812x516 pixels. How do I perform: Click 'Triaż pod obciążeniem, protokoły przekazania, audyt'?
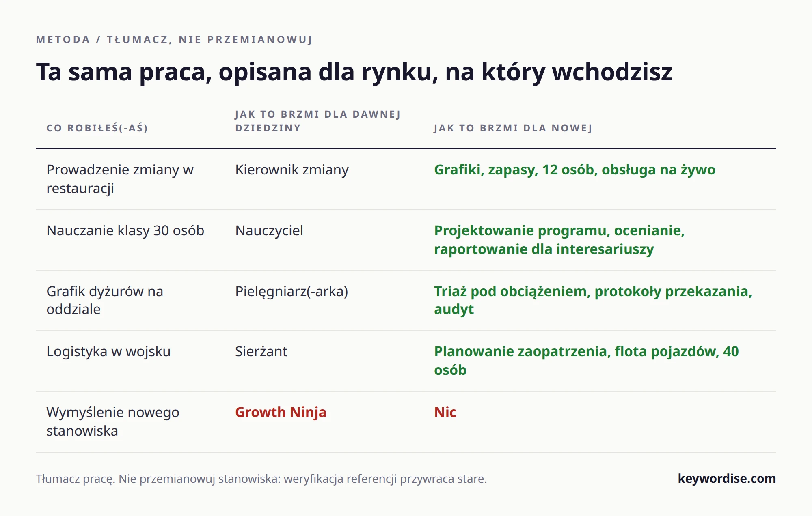[593, 300]
